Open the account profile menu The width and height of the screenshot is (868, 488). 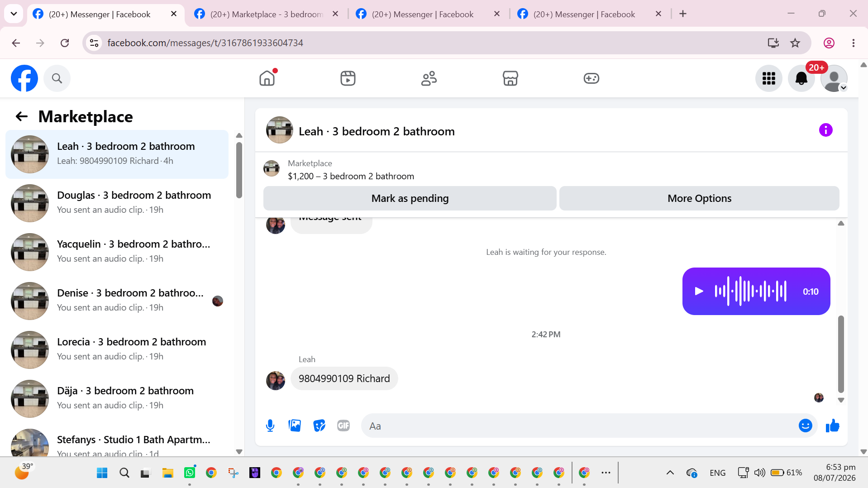(x=834, y=78)
